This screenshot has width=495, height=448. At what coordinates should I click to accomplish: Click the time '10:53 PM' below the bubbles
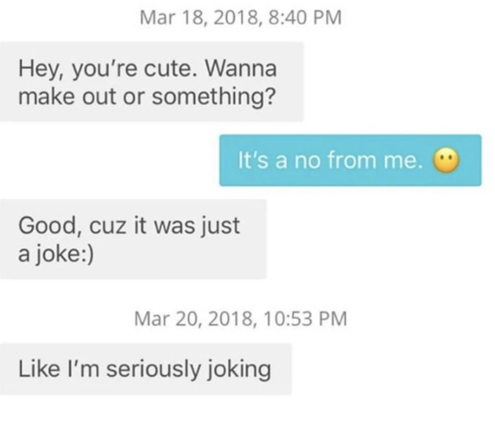tap(306, 319)
